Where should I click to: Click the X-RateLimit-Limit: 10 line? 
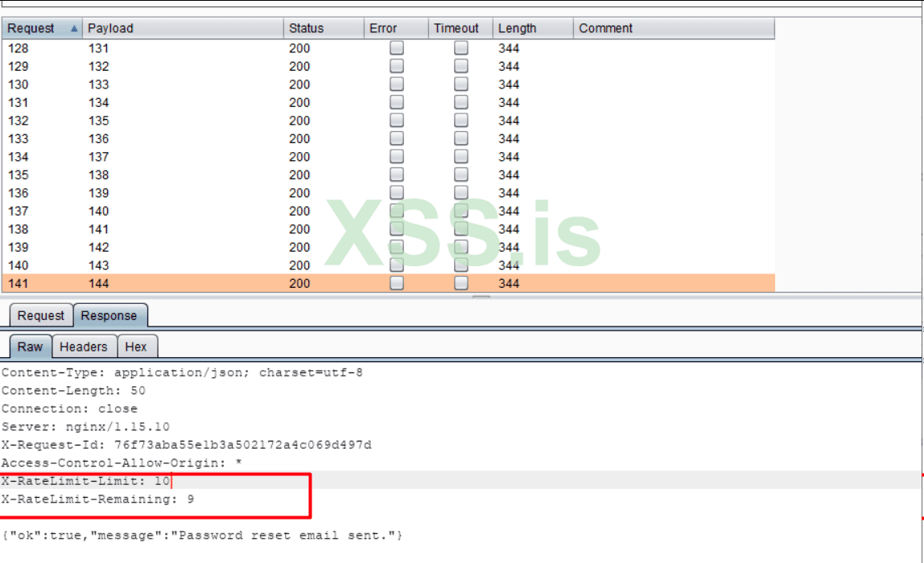[85, 481]
